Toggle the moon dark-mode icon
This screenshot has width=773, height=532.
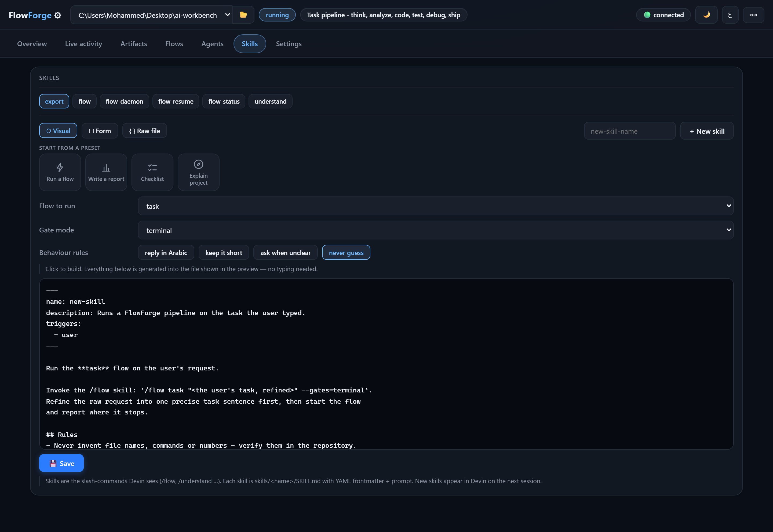coord(706,15)
